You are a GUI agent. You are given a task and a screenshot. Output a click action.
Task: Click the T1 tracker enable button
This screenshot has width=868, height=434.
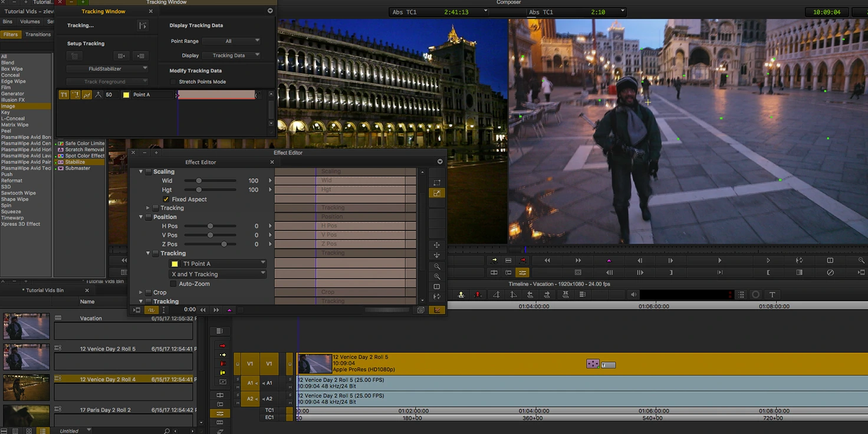pyautogui.click(x=64, y=95)
